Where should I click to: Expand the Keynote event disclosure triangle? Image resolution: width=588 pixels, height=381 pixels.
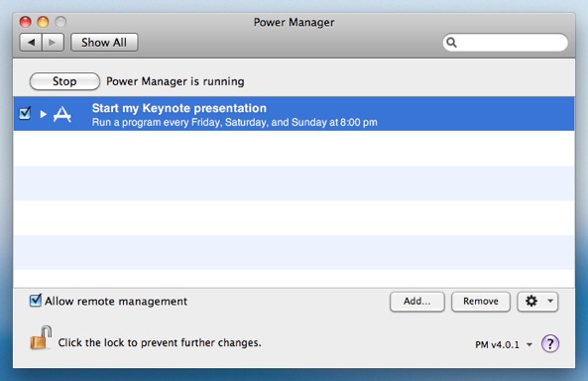(x=44, y=114)
